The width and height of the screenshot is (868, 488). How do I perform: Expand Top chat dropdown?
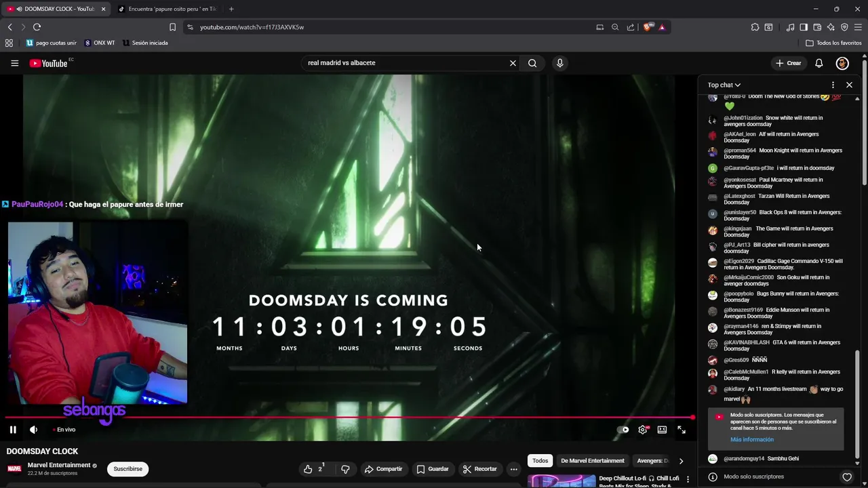(x=724, y=85)
